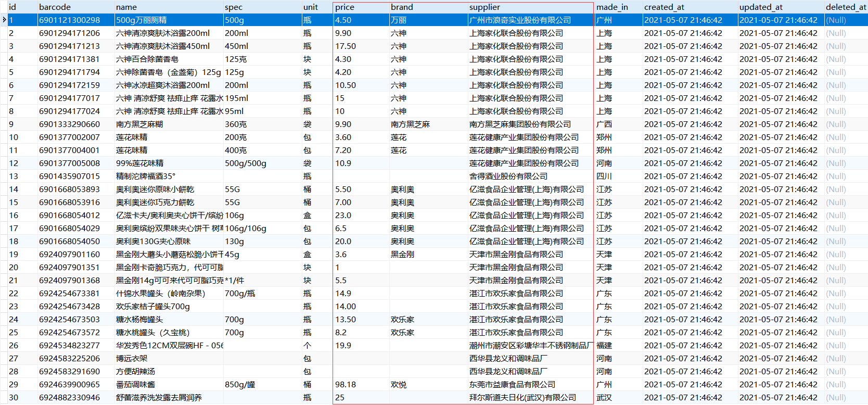Select name cell 精制沱牌福酒35°
Image resolution: width=868 pixels, height=405 pixels.
tap(169, 176)
